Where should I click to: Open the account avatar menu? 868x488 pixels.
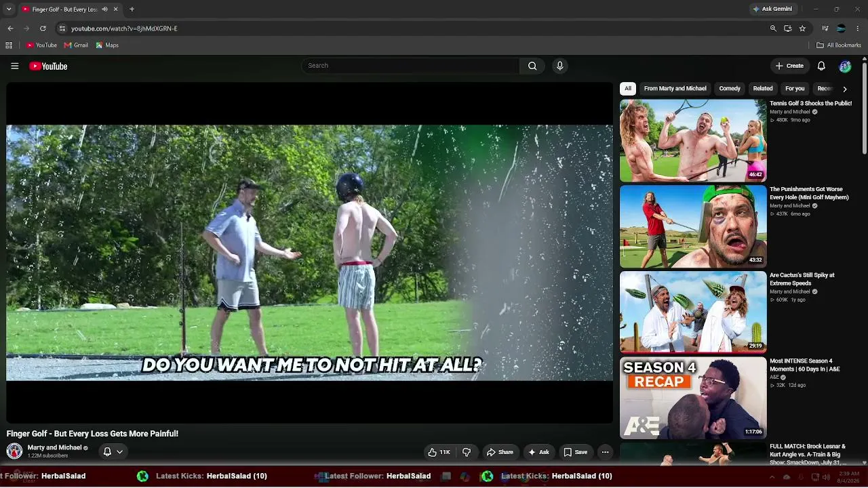coord(845,66)
